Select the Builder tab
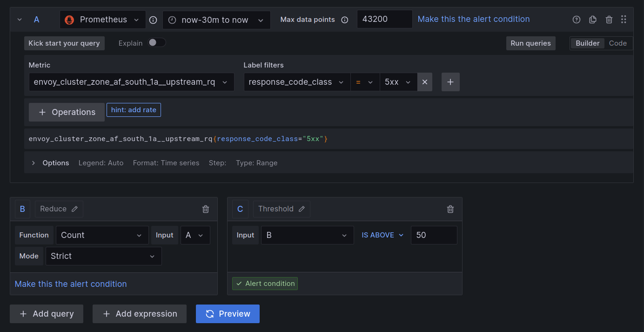 pyautogui.click(x=587, y=43)
